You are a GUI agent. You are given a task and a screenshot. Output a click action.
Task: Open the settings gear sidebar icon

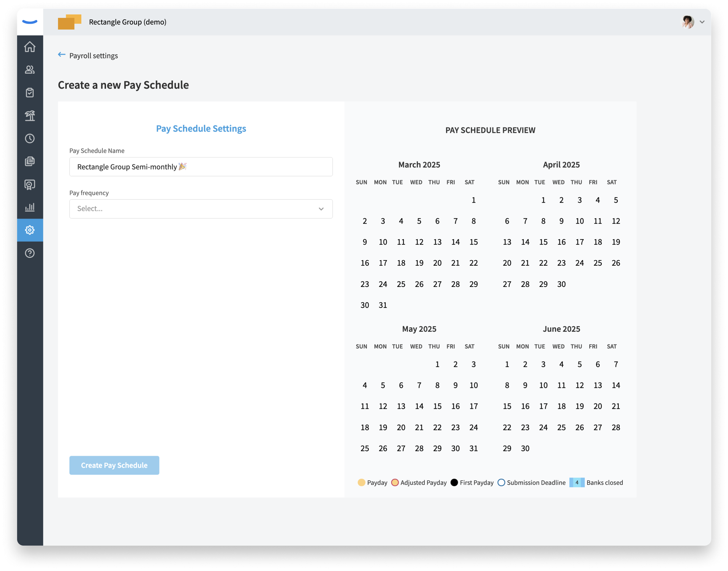point(30,230)
